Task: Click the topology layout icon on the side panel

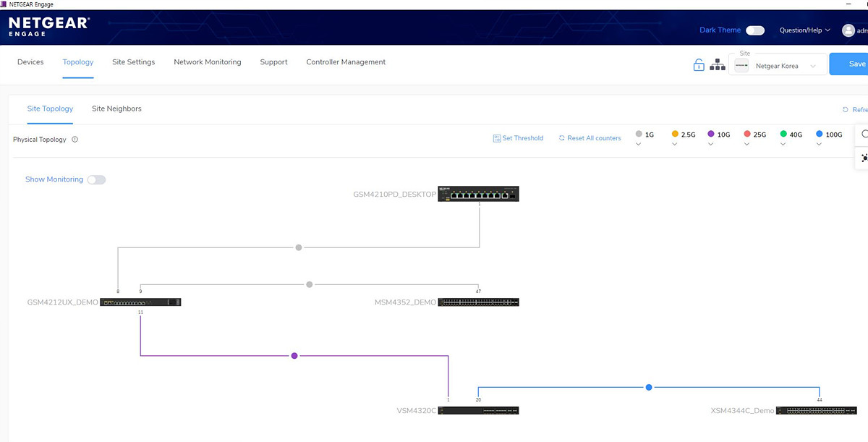Action: [864, 158]
